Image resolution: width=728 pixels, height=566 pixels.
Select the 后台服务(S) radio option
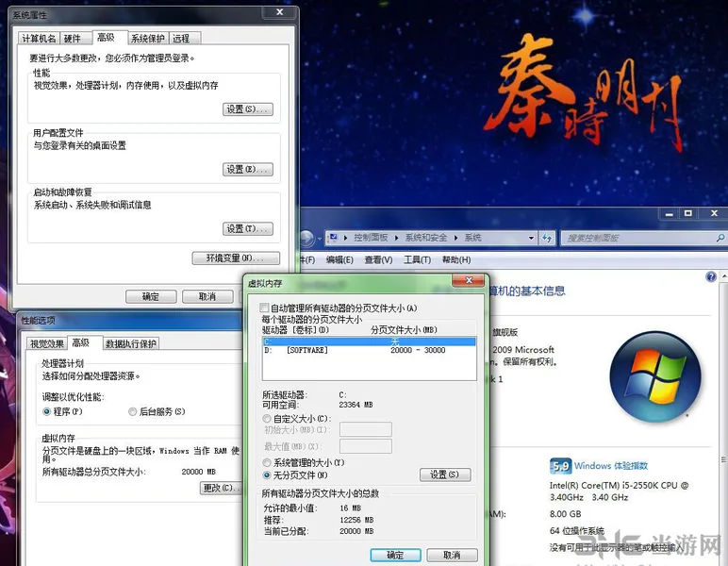tap(157, 411)
